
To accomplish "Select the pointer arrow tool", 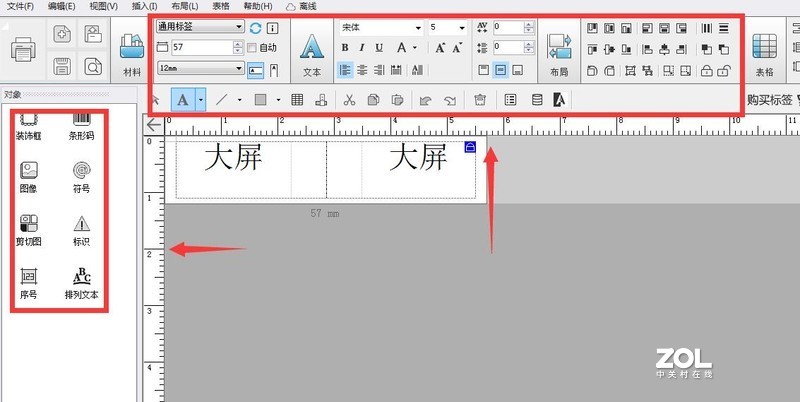I will tap(157, 100).
